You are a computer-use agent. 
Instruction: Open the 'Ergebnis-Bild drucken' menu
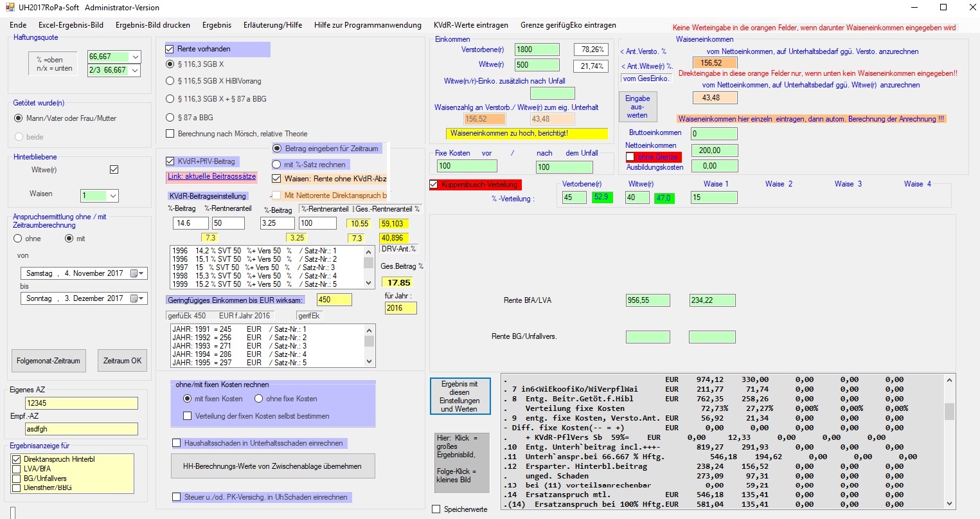[153, 25]
